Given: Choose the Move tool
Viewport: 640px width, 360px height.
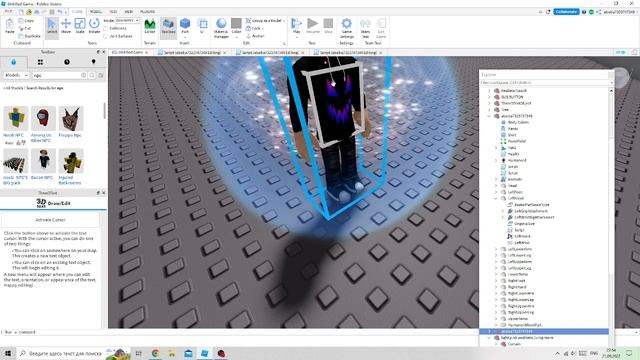Looking at the screenshot, I should pyautogui.click(x=66, y=27).
